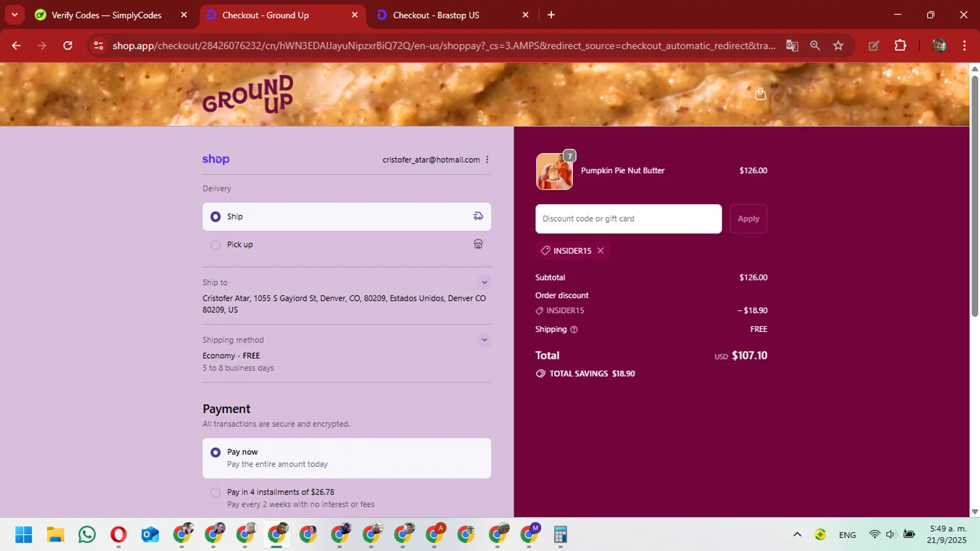Click the store icon in Pick up row

point(478,244)
